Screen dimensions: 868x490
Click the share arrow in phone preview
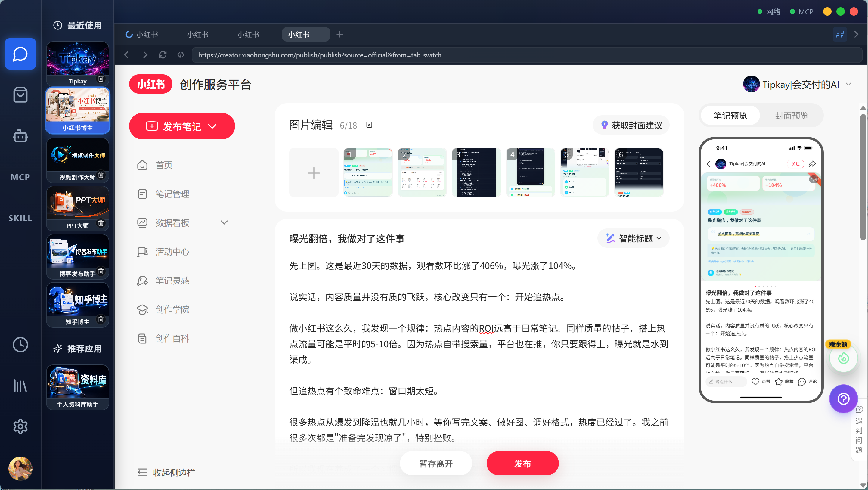(x=812, y=164)
